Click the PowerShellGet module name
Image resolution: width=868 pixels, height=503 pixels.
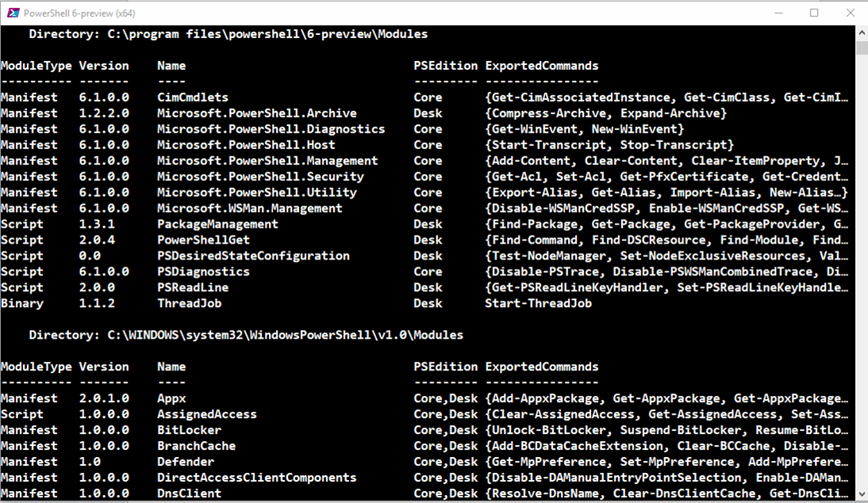(x=203, y=240)
